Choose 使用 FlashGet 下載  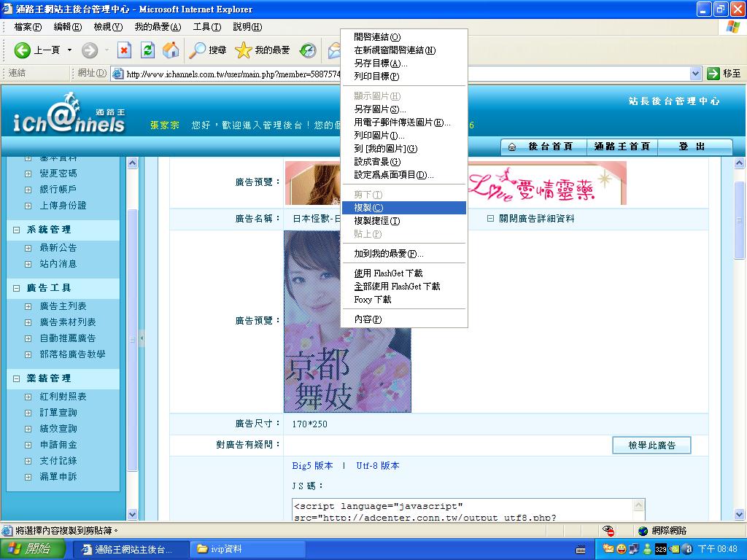(404, 273)
